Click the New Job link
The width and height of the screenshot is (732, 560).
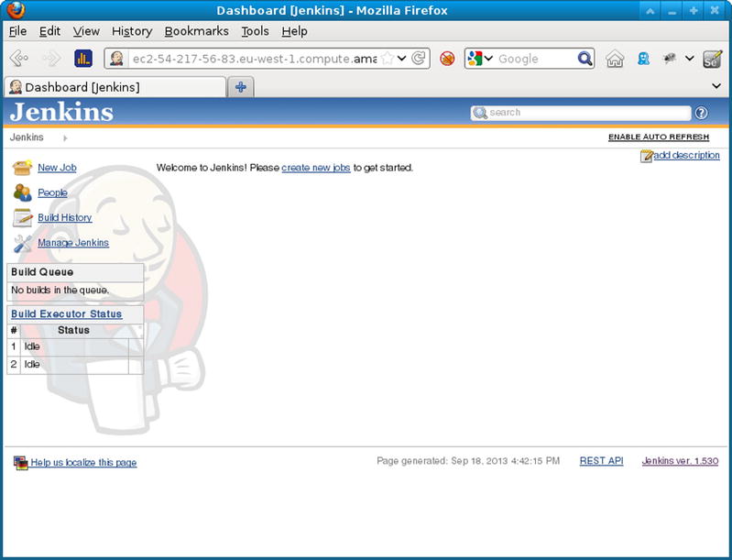coord(57,168)
